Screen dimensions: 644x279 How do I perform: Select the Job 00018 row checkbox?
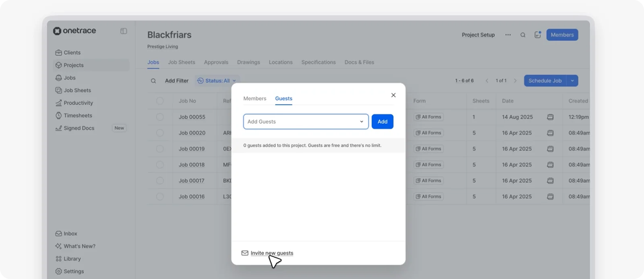(160, 164)
